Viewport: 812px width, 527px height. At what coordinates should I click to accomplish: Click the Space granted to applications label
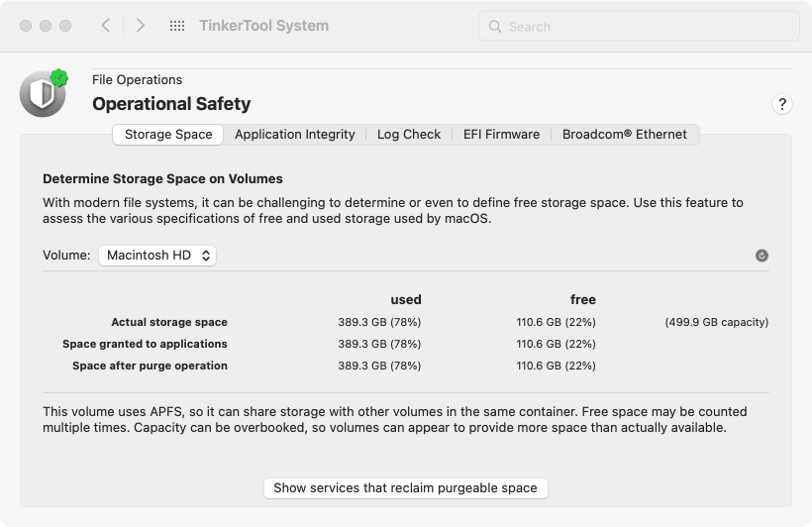tap(145, 344)
